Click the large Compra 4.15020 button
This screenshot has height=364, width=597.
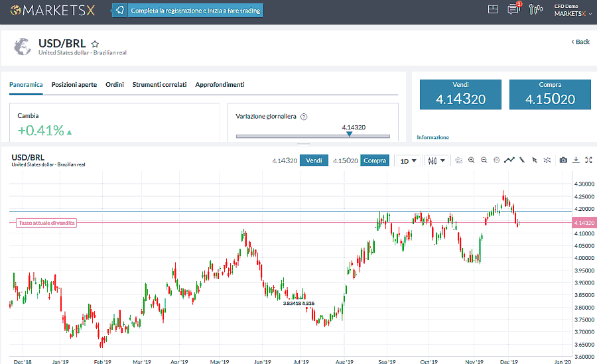550,95
